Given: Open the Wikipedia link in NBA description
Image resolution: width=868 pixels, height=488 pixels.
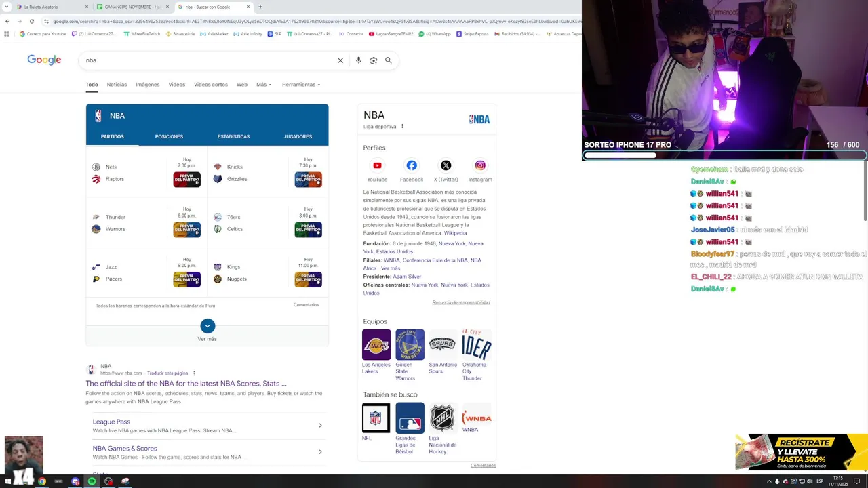Looking at the screenshot, I should coord(455,233).
